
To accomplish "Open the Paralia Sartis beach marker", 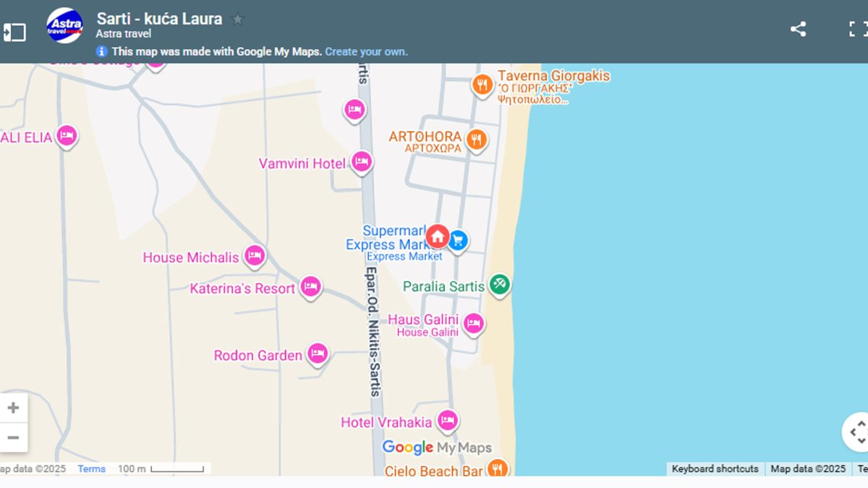I will pos(499,284).
